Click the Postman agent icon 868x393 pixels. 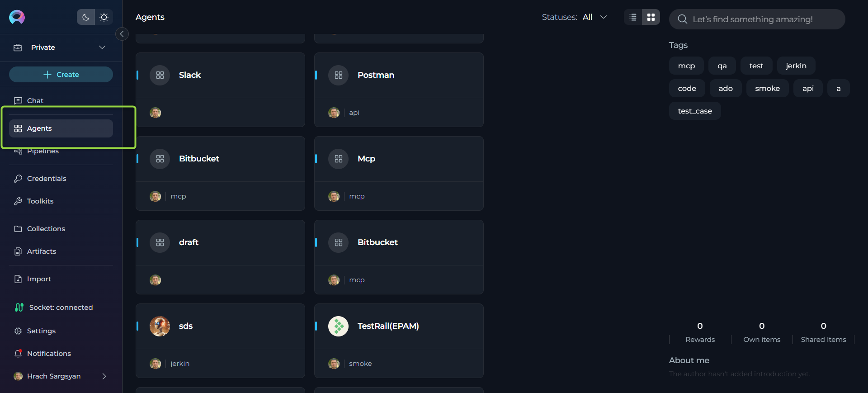coord(339,75)
